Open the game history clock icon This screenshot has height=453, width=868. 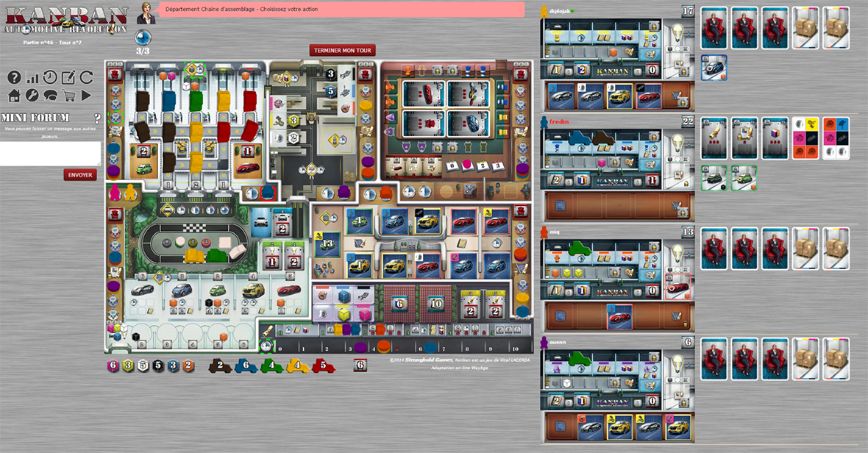[50, 77]
